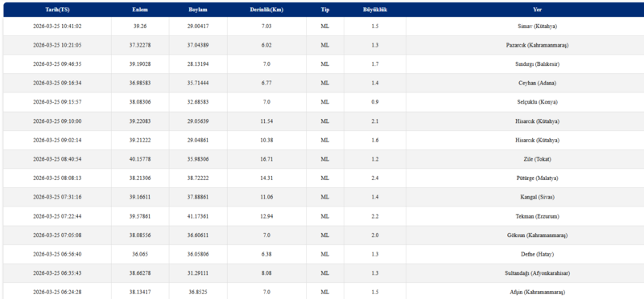This screenshot has width=644, height=299.
Task: Select latitude value 40.15778
Action: point(140,159)
